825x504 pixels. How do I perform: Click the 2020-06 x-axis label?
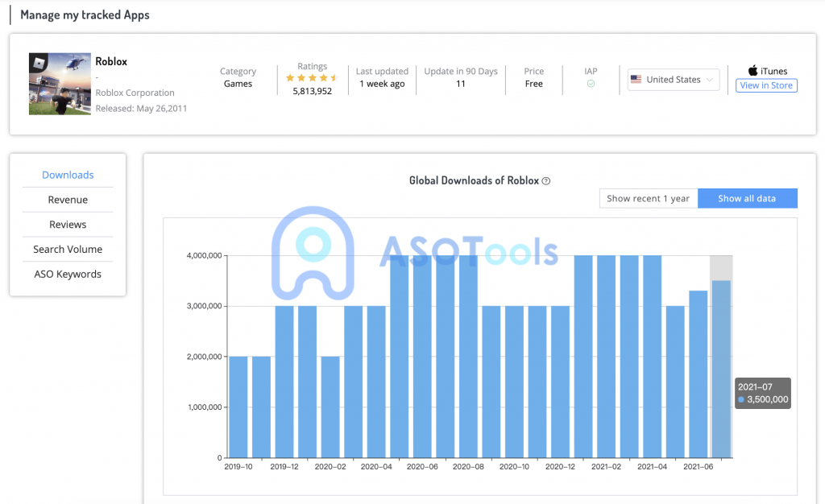coord(422,467)
